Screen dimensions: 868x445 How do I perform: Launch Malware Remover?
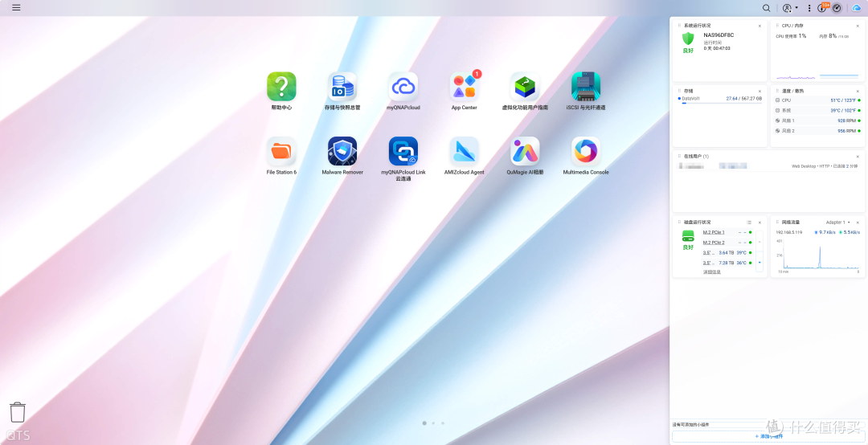[342, 156]
